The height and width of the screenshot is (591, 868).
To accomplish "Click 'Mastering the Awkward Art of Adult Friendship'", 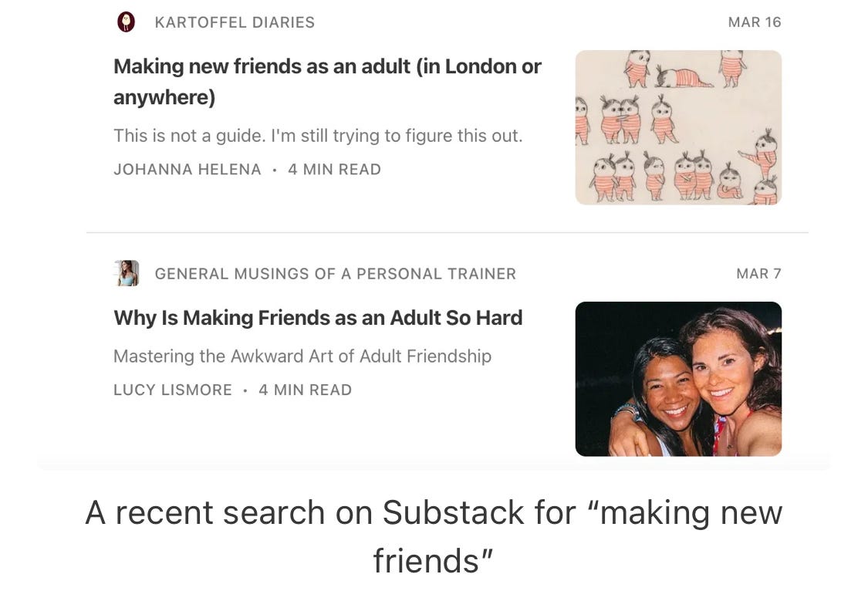I will coord(302,356).
